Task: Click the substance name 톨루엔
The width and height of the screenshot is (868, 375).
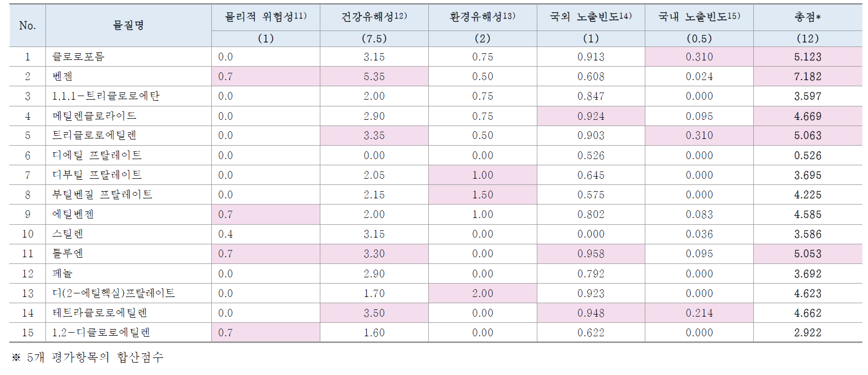Action: tap(68, 254)
